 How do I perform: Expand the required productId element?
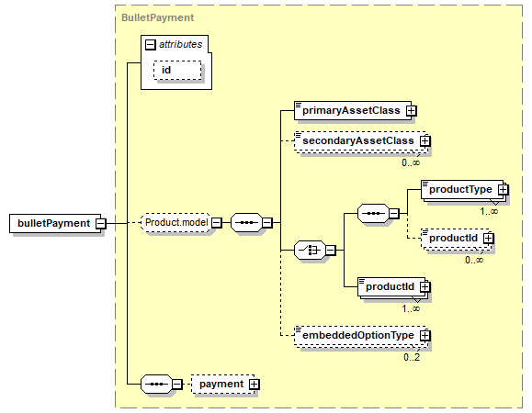point(424,287)
